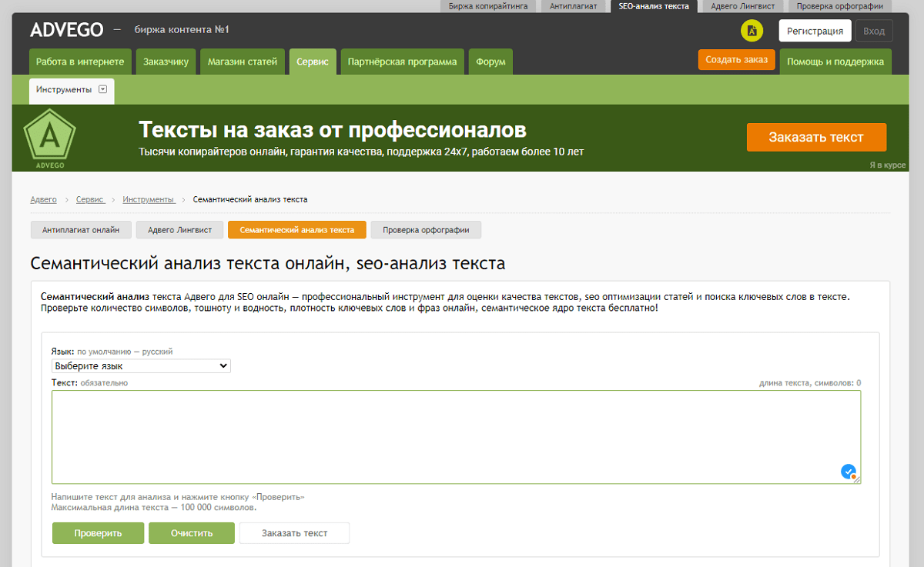Image resolution: width=924 pixels, height=567 pixels.
Task: Click the orange "Заказать текст" banner button
Action: pos(816,137)
